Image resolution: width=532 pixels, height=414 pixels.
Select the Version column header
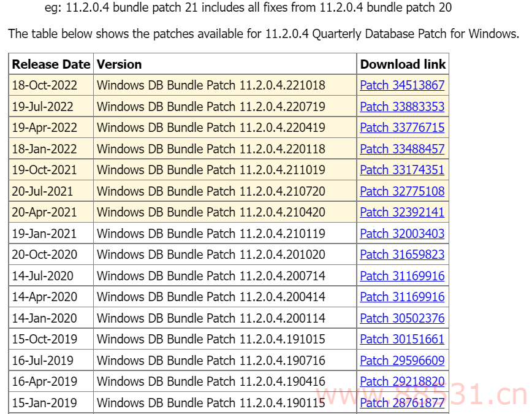(x=225, y=64)
